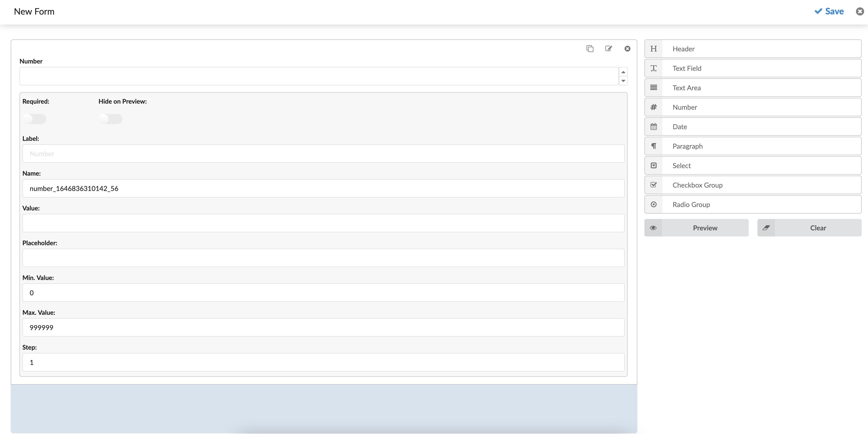Click the Checkbox Group check icon

(x=653, y=185)
